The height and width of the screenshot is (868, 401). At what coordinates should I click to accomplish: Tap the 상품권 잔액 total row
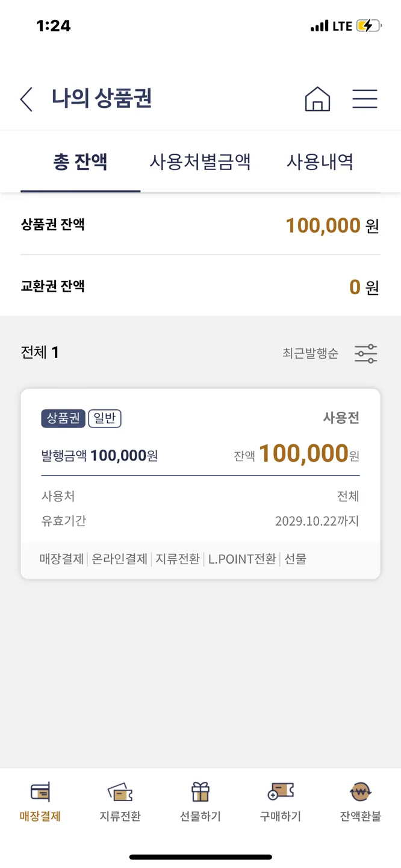tap(200, 225)
